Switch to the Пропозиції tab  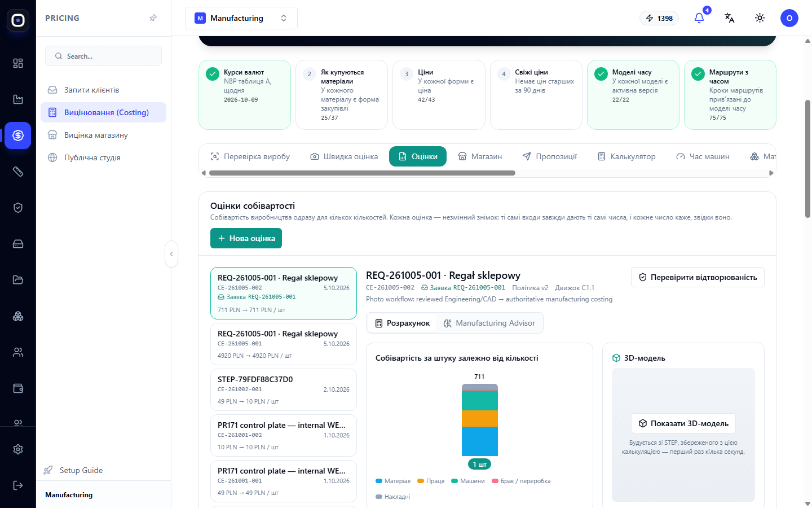point(550,156)
